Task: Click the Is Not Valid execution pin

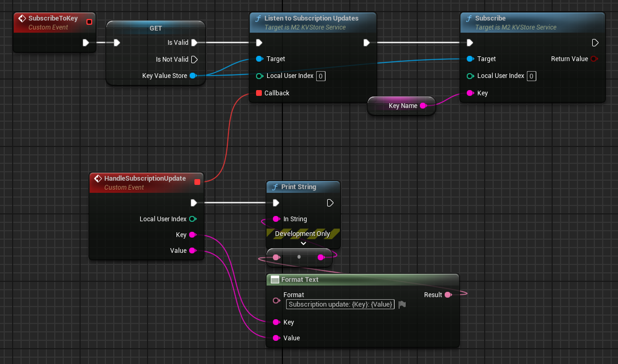Action: coord(194,60)
